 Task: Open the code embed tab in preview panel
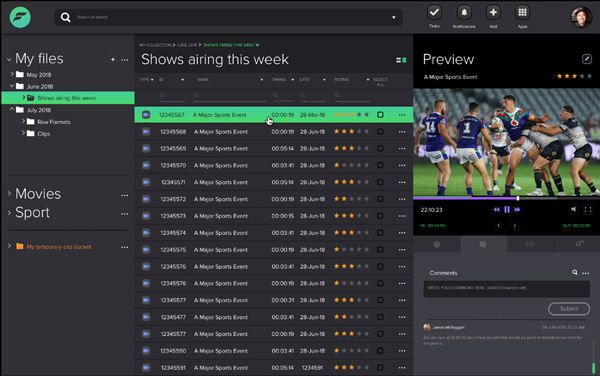click(x=530, y=244)
